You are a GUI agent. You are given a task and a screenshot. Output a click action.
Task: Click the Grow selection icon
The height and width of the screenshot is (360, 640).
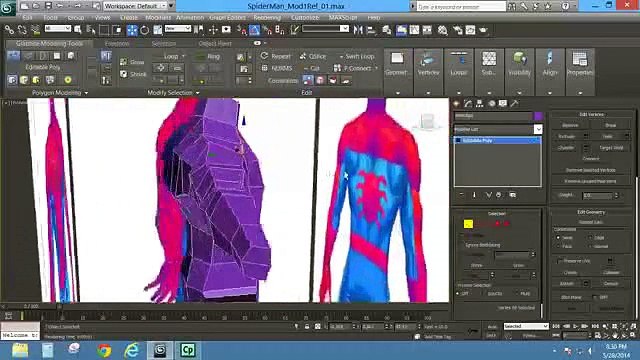[x=123, y=62]
